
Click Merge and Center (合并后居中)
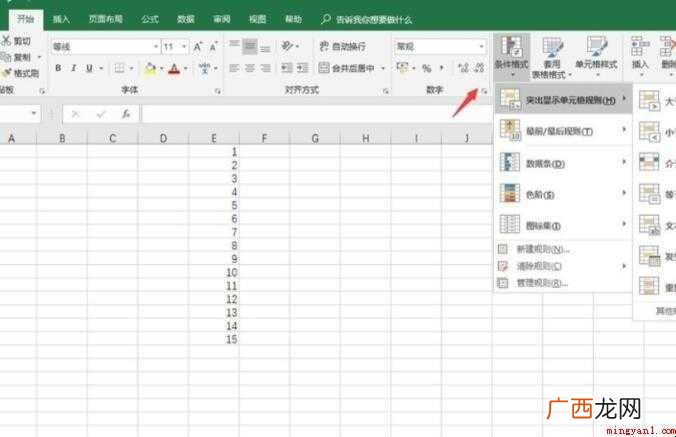coord(347,68)
